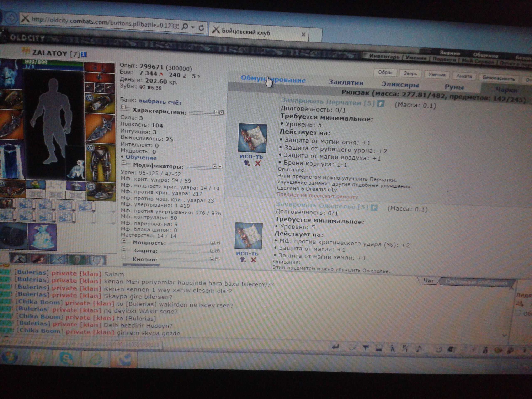Click the chat scroll-down chevron

pos(504,335)
